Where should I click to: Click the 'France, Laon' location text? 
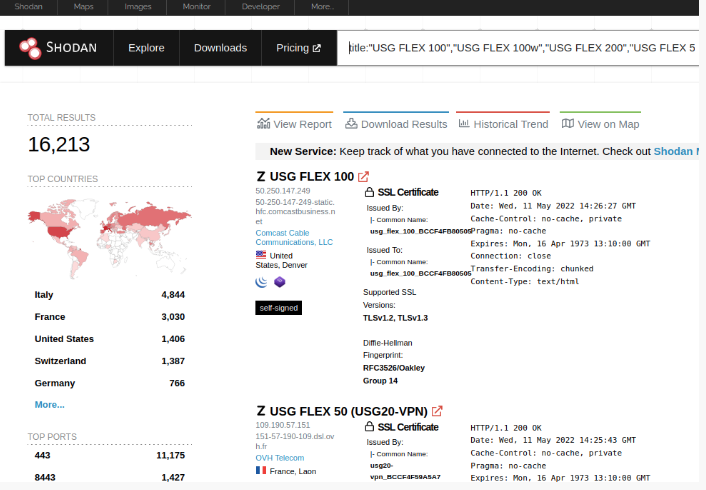(x=293, y=471)
